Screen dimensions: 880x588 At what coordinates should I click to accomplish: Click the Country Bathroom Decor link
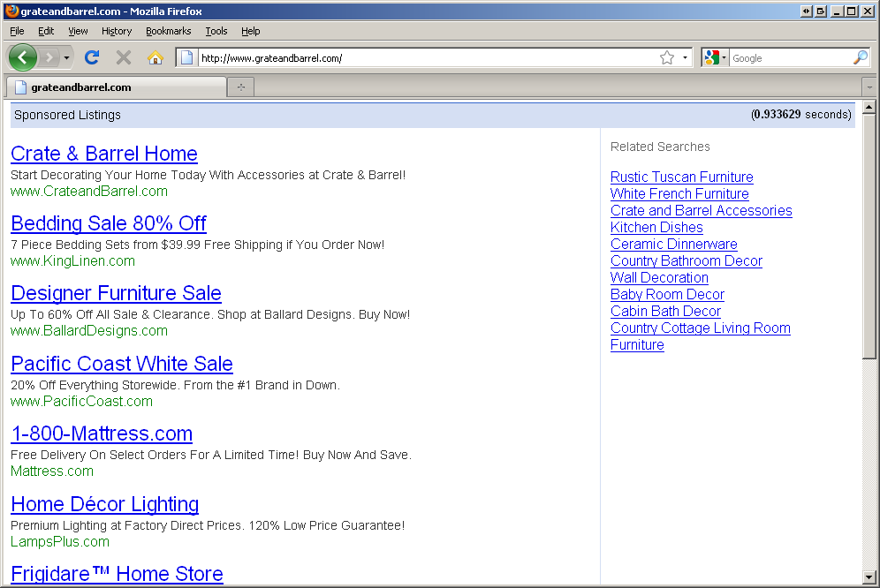click(x=687, y=261)
